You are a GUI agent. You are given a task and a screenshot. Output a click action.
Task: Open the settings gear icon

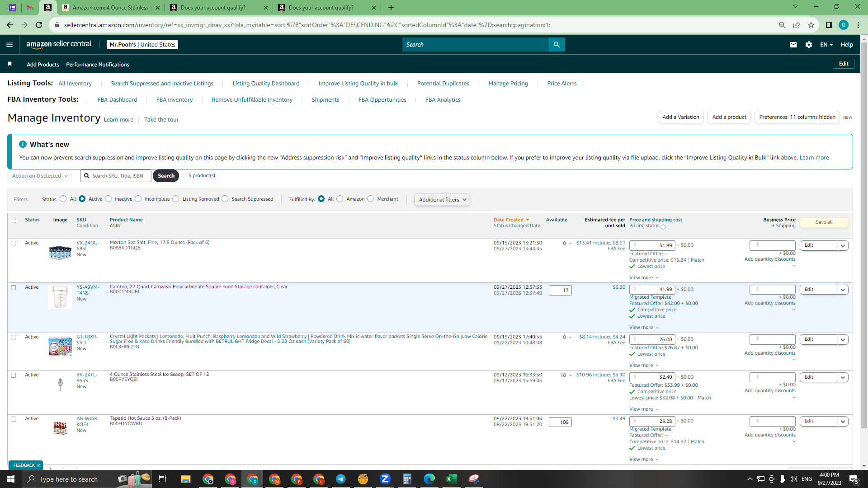(x=809, y=45)
